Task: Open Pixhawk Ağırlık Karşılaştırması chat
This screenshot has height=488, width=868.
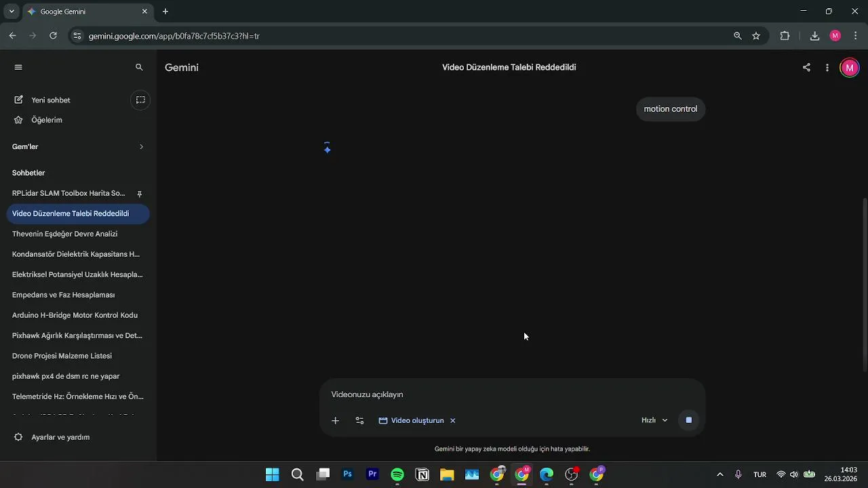Action: coord(78,335)
